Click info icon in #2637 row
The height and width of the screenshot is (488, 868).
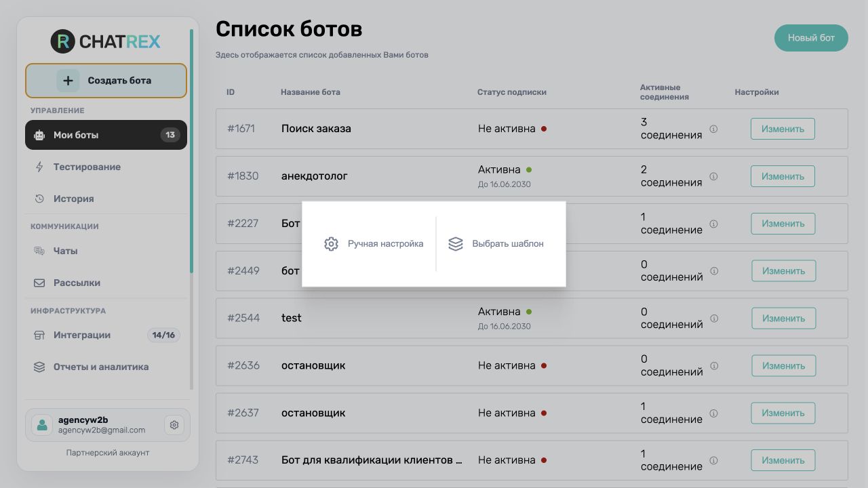click(x=714, y=413)
